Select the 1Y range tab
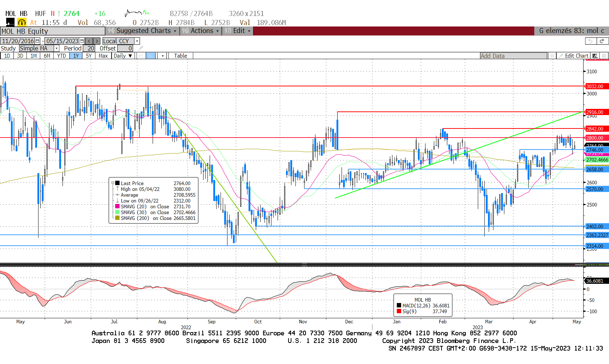The image size is (609, 364). [76, 56]
